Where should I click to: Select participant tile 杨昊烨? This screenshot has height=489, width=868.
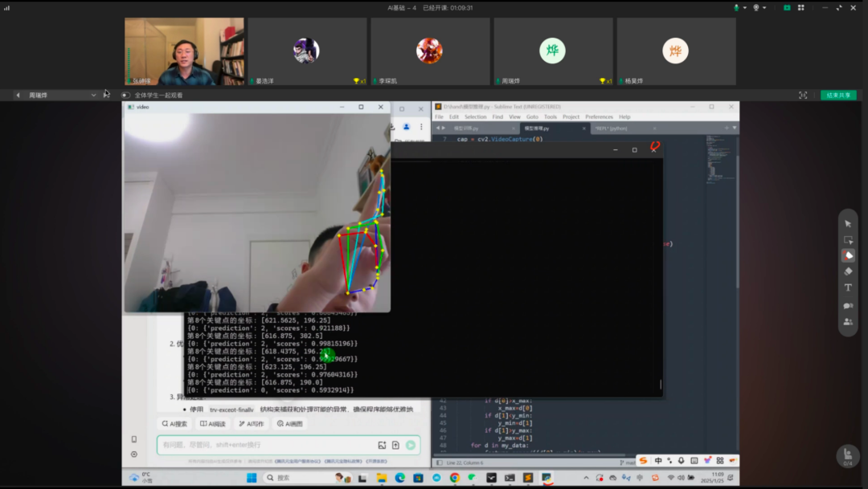tap(677, 51)
